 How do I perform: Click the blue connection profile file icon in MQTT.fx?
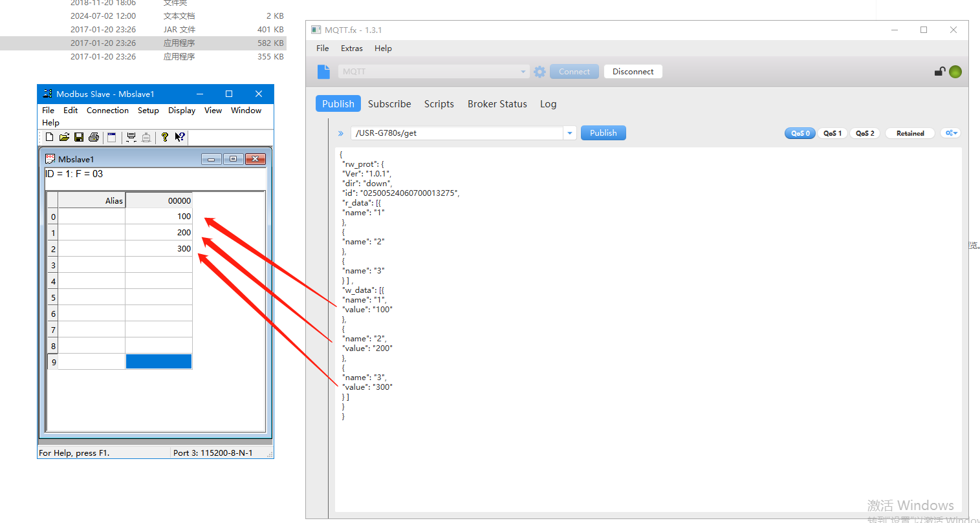point(324,72)
